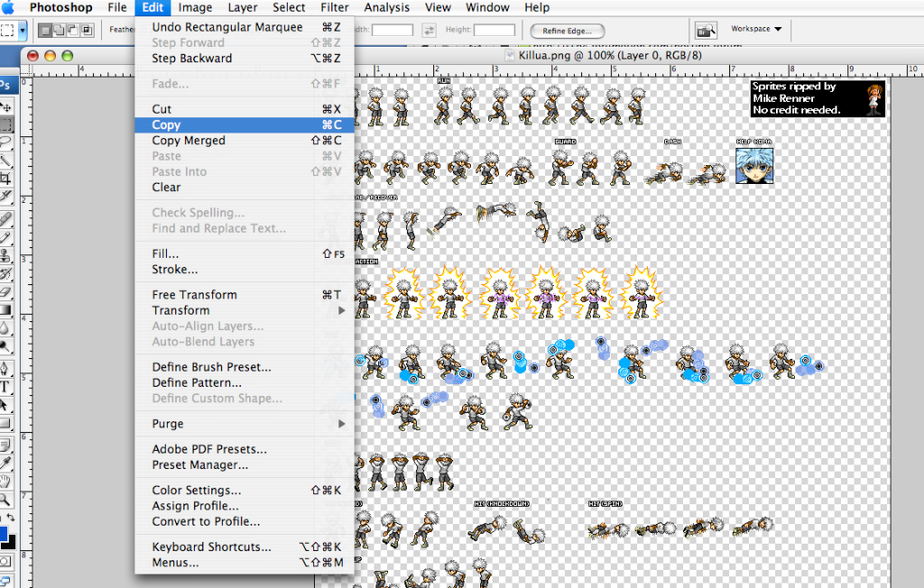Select the Crop tool
This screenshot has width=924, height=588.
pos(6,178)
